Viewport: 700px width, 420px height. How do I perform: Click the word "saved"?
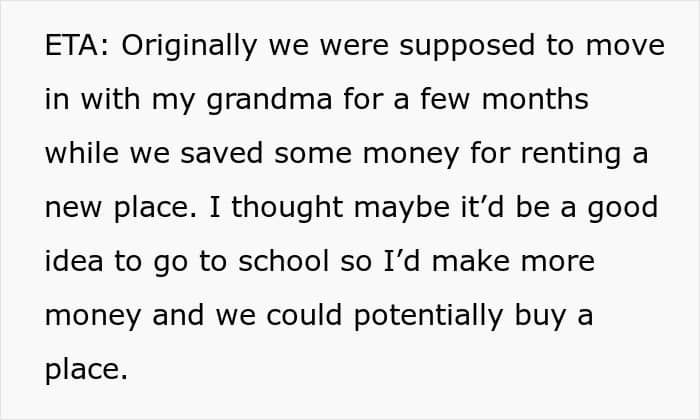pyautogui.click(x=222, y=154)
